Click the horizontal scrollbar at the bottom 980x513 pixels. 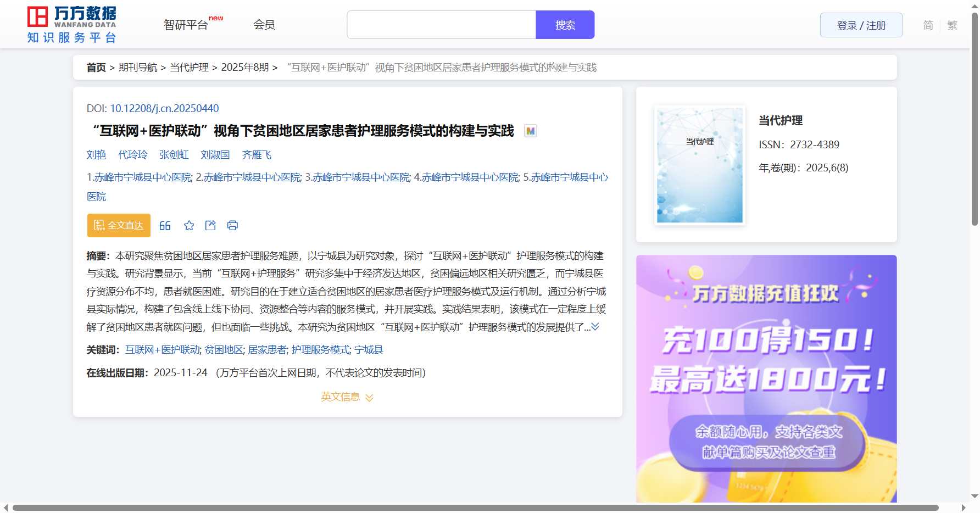point(475,508)
